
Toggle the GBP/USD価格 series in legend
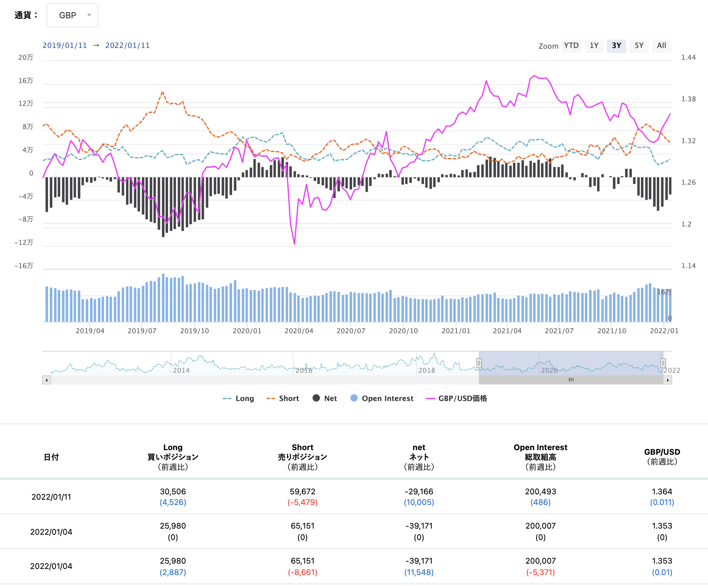click(457, 398)
